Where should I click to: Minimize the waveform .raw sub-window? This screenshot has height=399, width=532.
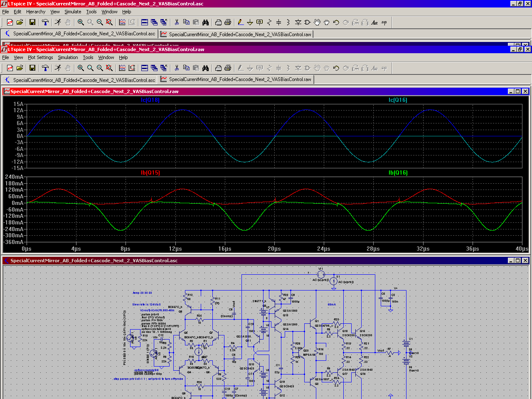pyautogui.click(x=510, y=91)
